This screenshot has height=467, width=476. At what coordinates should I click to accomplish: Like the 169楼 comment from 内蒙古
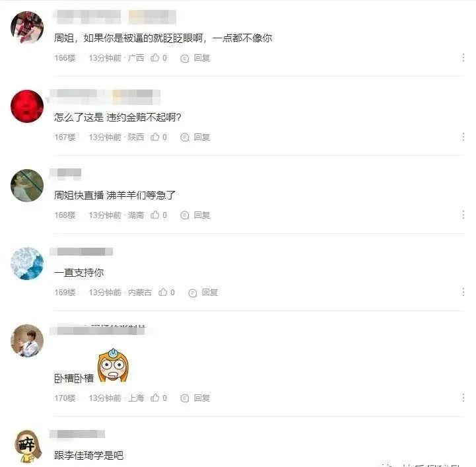point(162,292)
